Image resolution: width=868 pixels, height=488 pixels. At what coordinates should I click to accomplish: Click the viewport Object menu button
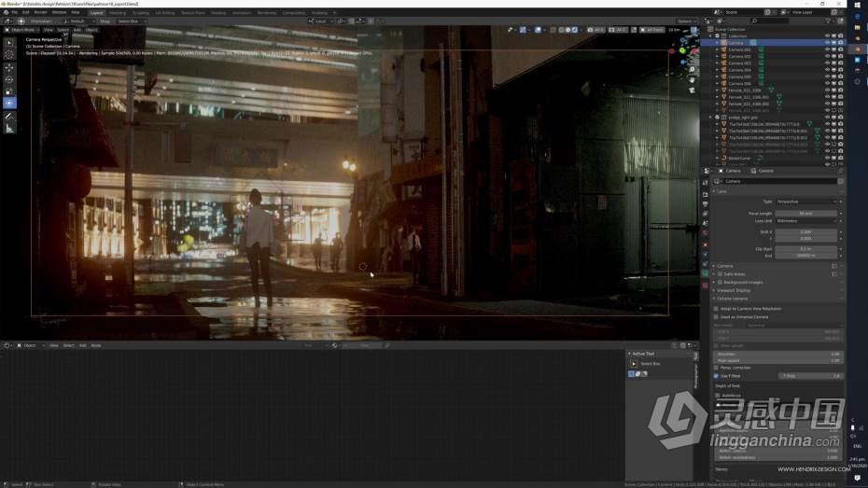click(x=91, y=30)
